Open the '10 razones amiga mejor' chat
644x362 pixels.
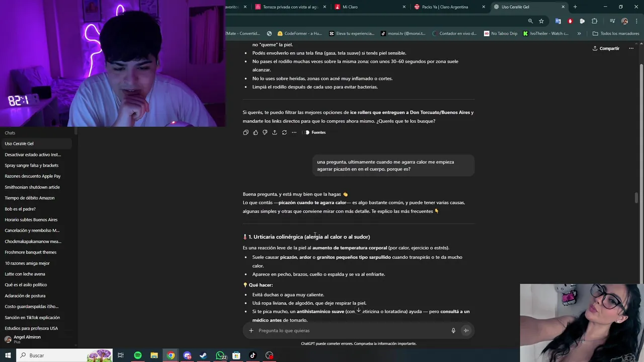tap(36, 263)
